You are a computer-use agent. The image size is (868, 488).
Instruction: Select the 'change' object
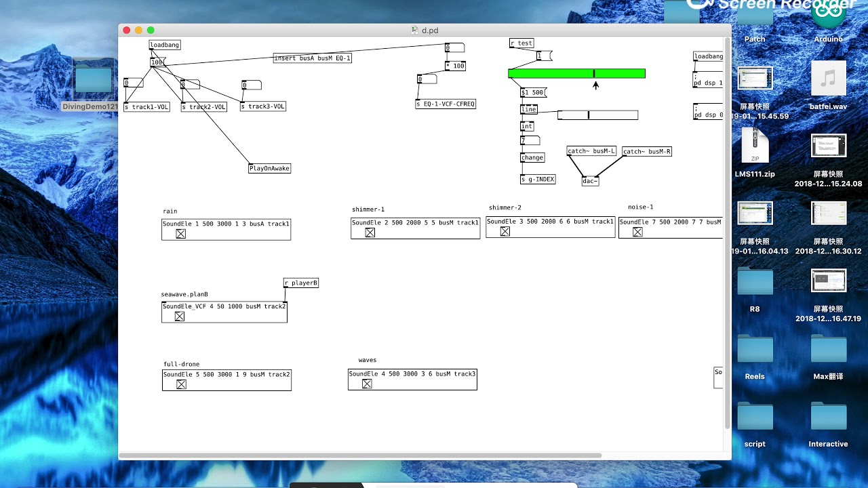[532, 158]
